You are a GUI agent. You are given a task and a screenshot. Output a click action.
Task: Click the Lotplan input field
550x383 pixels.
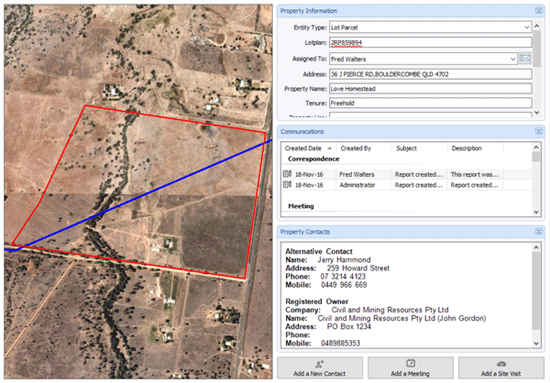430,42
